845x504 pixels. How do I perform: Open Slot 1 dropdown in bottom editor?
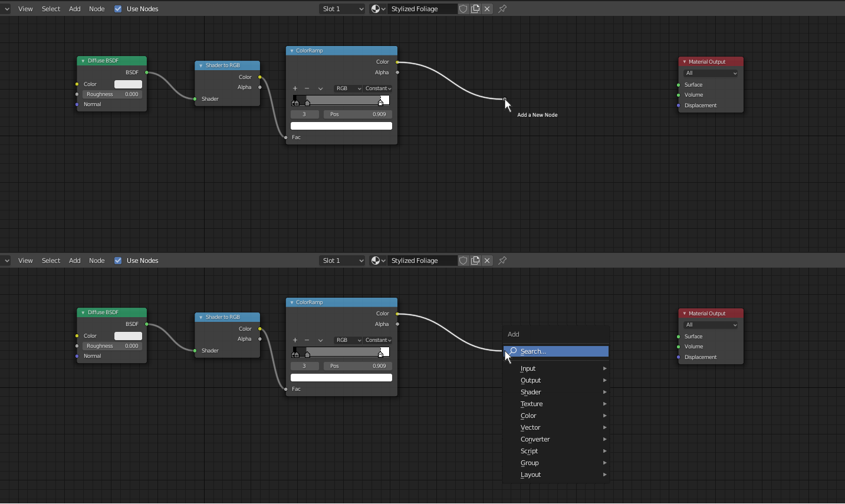click(x=343, y=261)
